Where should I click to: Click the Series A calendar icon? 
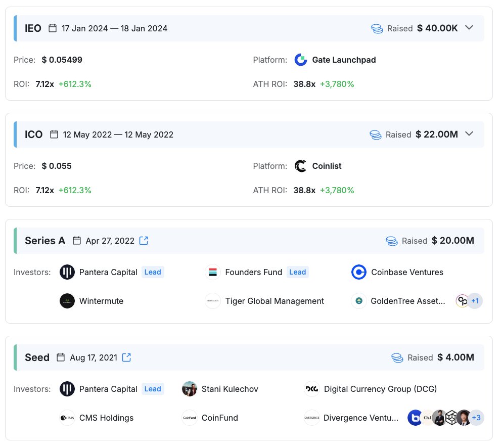coord(77,241)
